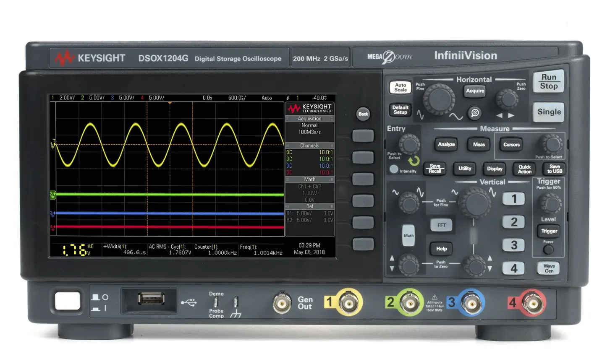Expand the Ref sidebar section header
Screen dimensions: 610x364
point(309,206)
